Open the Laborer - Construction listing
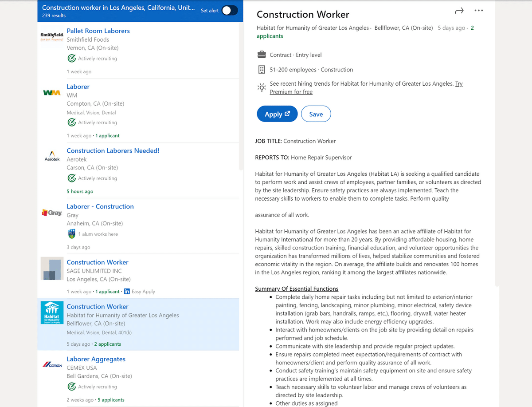Image resolution: width=532 pixels, height=407 pixels. [x=100, y=206]
